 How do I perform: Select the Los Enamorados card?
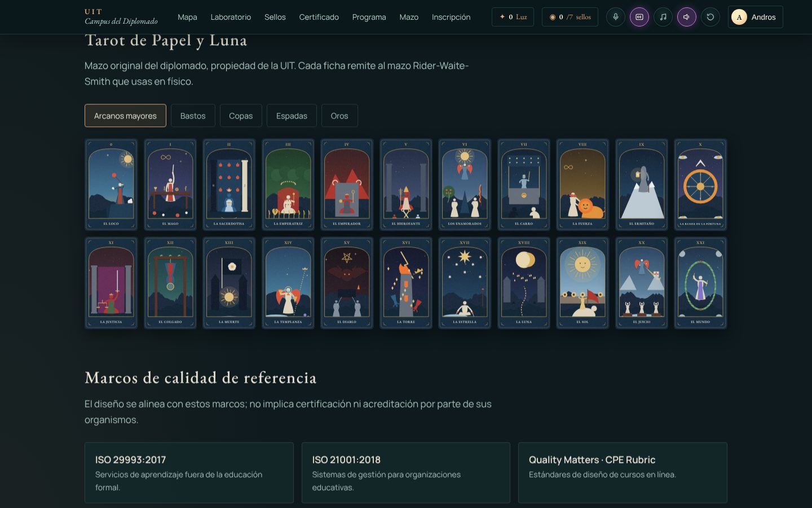[x=465, y=185]
